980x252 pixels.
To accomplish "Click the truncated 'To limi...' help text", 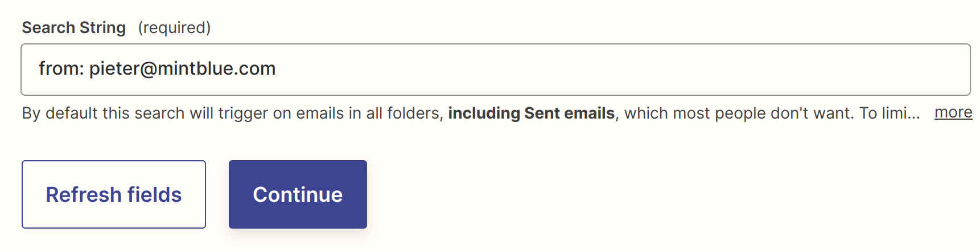I will [890, 113].
